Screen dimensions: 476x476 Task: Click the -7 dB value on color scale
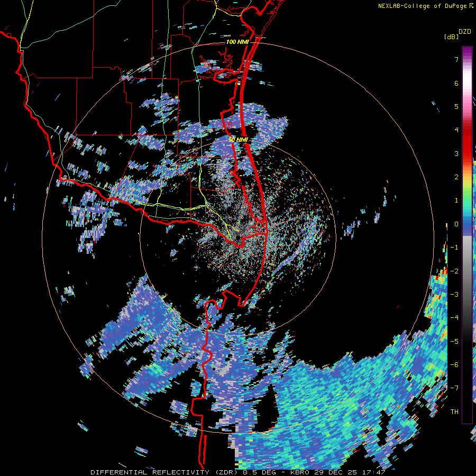(454, 388)
